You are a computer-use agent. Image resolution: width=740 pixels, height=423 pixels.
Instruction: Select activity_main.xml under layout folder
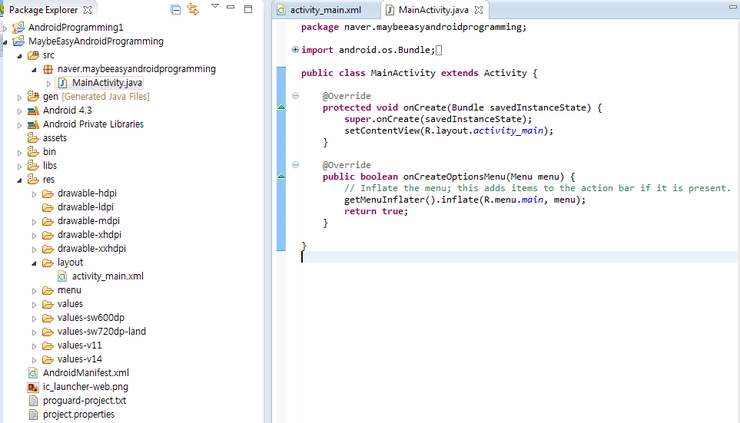point(107,276)
